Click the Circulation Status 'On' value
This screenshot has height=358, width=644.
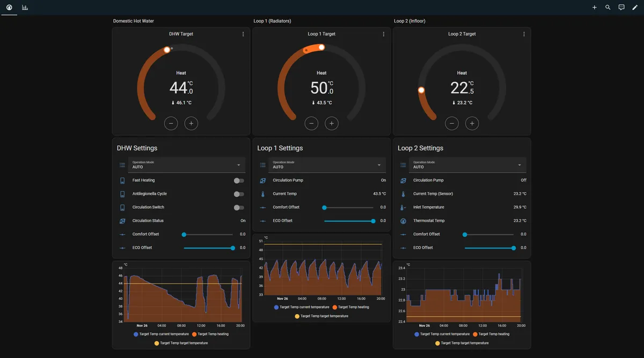(x=243, y=221)
